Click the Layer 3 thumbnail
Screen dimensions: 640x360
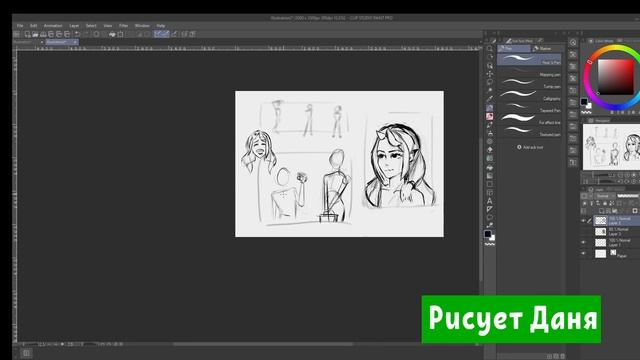click(600, 232)
